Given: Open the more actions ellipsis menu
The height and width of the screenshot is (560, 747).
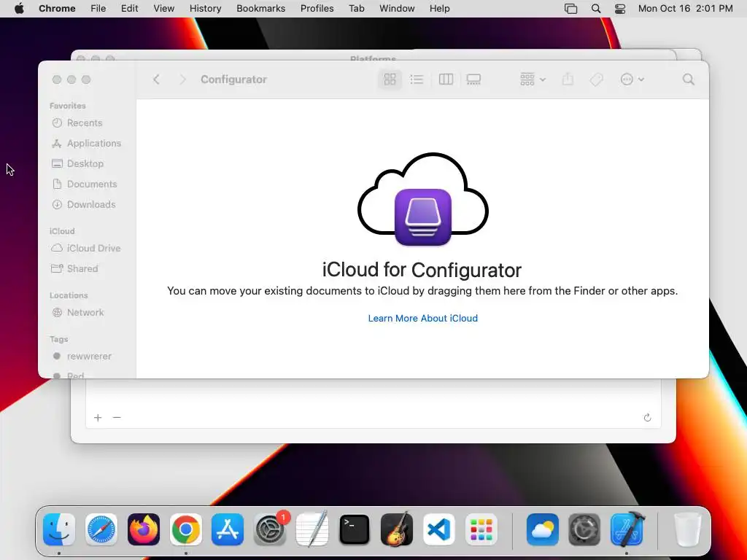Looking at the screenshot, I should (x=632, y=79).
